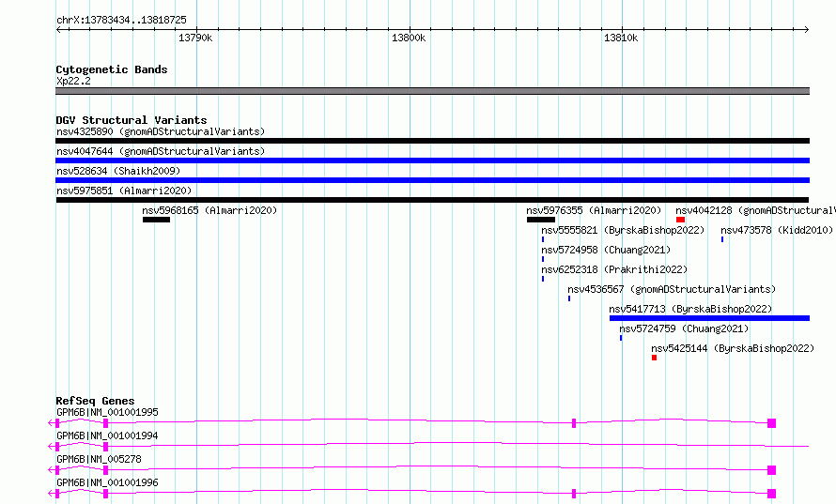836x504 pixels.
Task: Open the Cytogenetic Bands track title
Action: pyautogui.click(x=112, y=69)
